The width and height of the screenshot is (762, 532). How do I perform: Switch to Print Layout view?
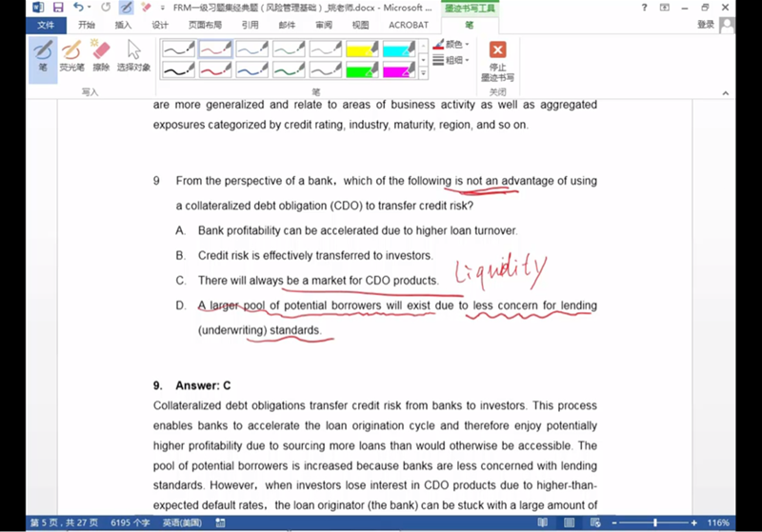(x=569, y=522)
